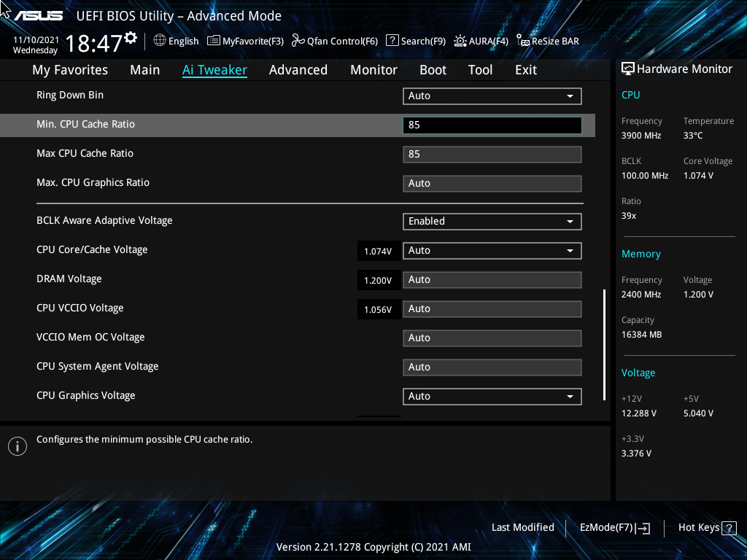
Task: Open the Ring Down Bin dropdown
Action: [x=492, y=96]
